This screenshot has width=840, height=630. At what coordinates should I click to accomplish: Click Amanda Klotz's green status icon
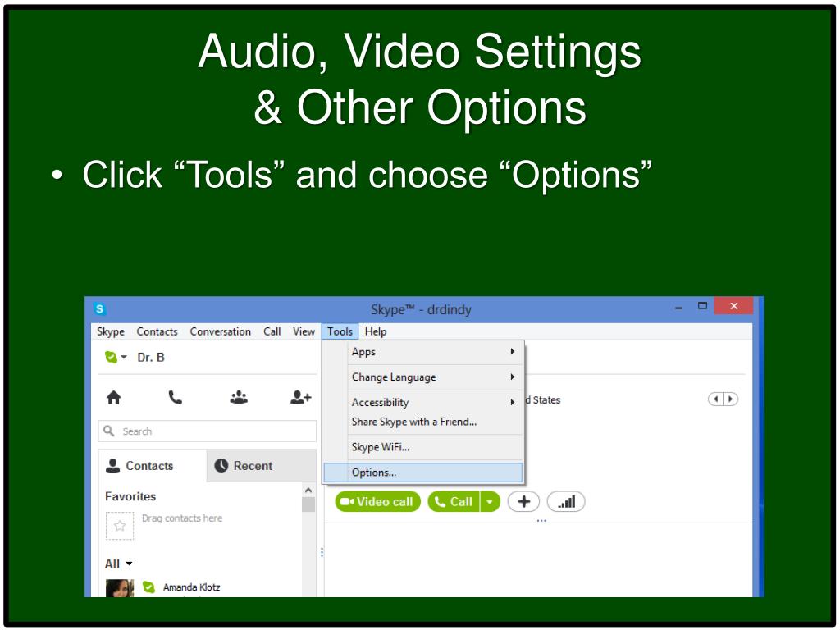149,587
